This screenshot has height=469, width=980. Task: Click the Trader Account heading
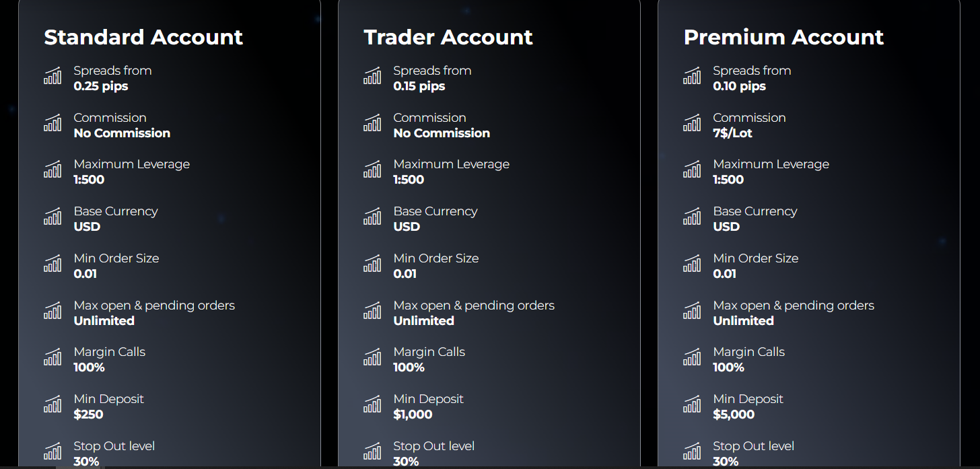tap(448, 37)
